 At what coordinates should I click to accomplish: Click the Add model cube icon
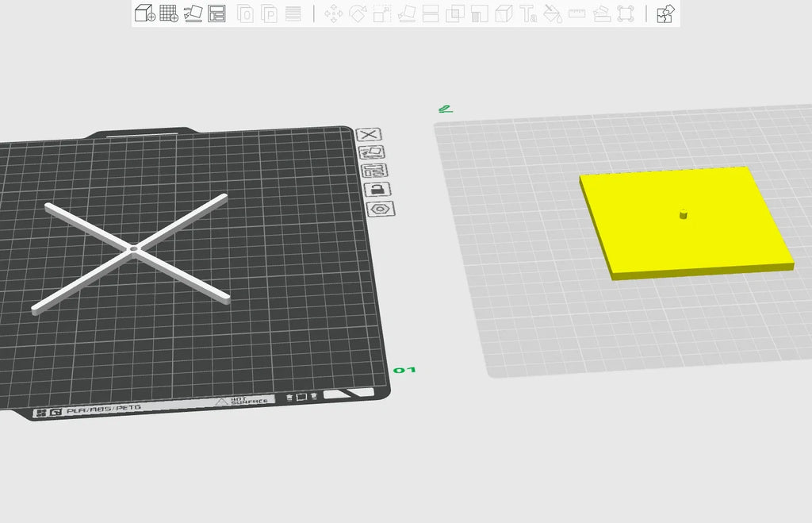click(x=144, y=13)
